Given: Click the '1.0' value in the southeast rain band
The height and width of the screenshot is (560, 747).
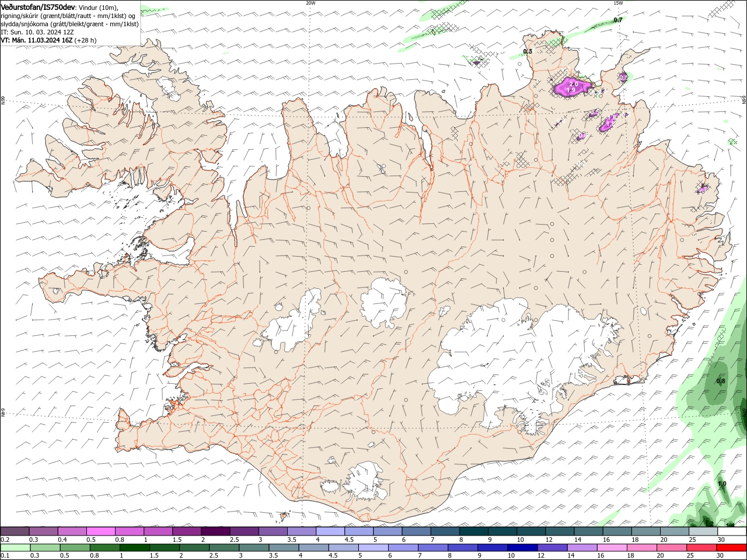Looking at the screenshot, I should point(722,484).
